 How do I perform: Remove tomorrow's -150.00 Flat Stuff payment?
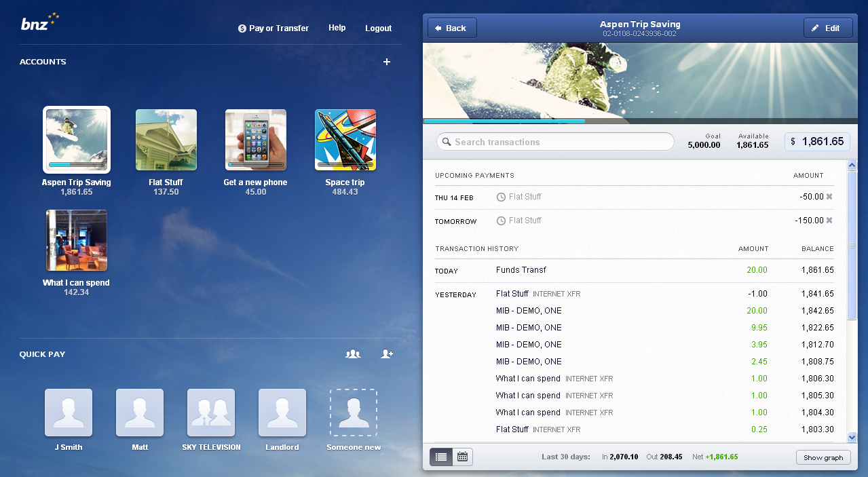(x=829, y=221)
